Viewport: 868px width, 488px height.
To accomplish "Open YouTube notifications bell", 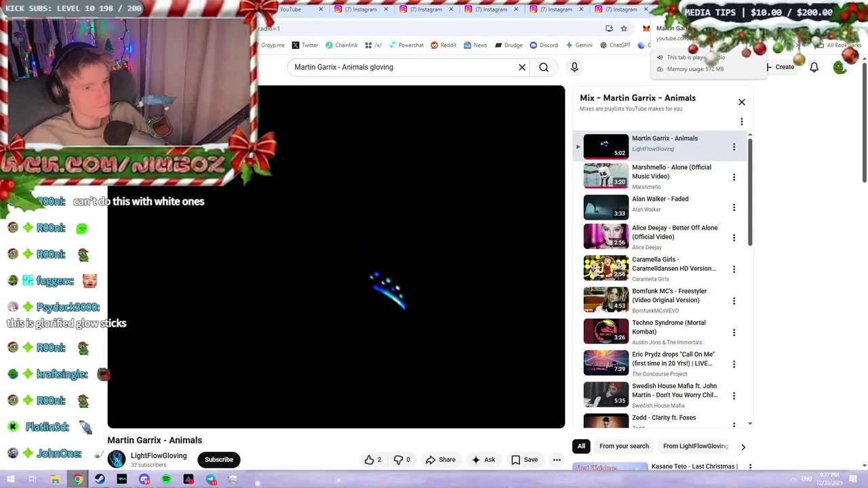I will click(814, 67).
